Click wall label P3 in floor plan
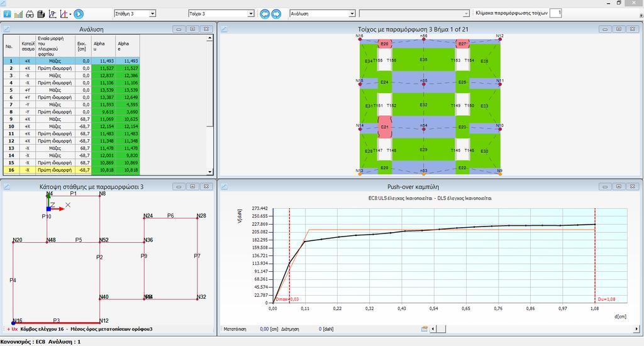 [57, 321]
